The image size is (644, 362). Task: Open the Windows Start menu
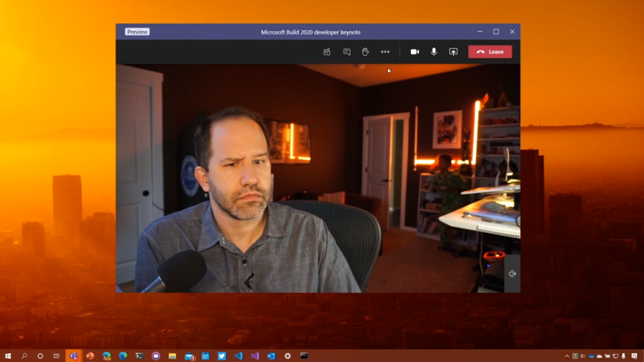tap(8, 356)
